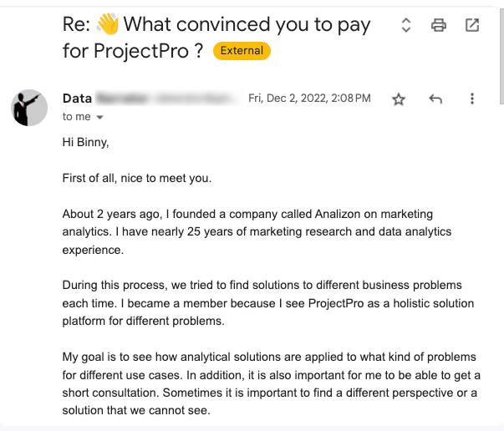Open the three-dot More options menu
The width and height of the screenshot is (504, 431).
pyautogui.click(x=472, y=99)
